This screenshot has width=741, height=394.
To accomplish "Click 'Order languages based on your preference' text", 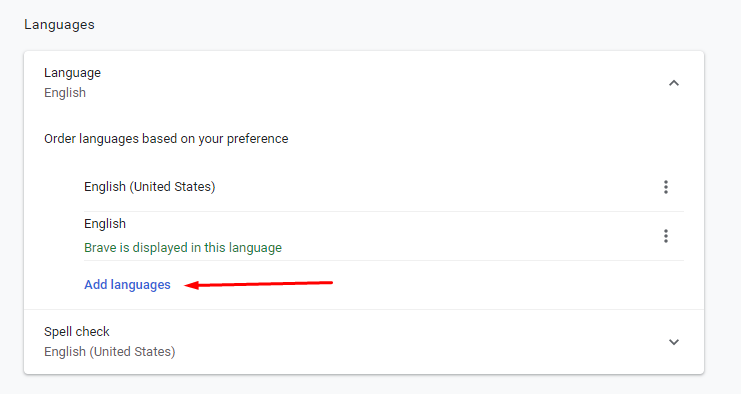I will 166,138.
